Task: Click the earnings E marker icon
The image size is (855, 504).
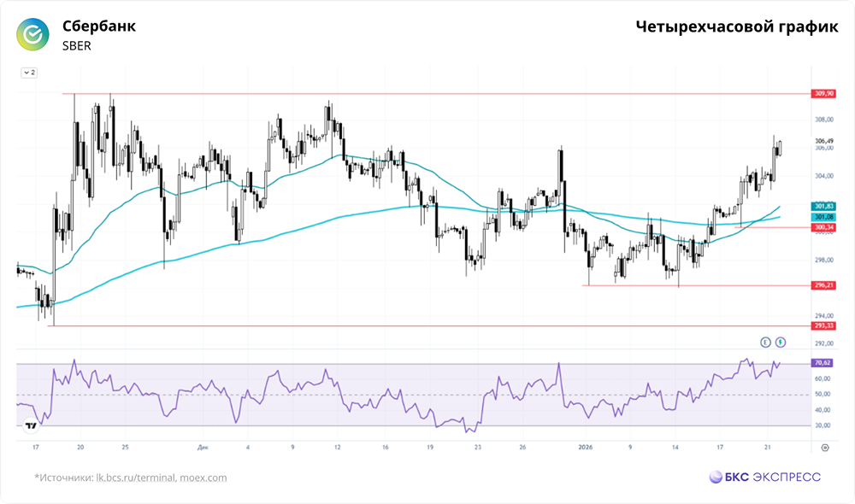Action: tap(765, 343)
